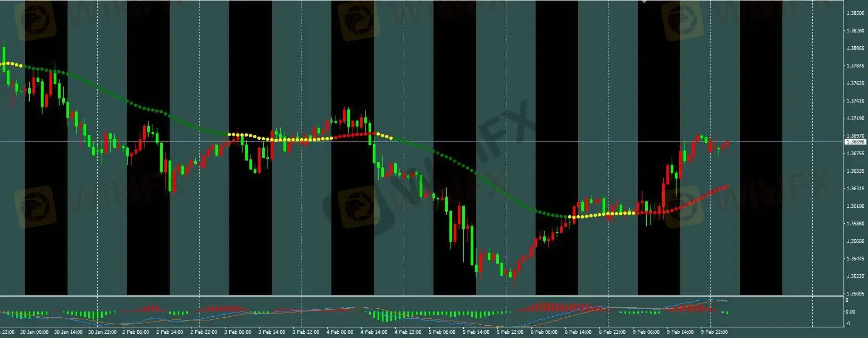Click the 1.36100 price scale label
Screen dimensions: 868x338
tap(856, 206)
